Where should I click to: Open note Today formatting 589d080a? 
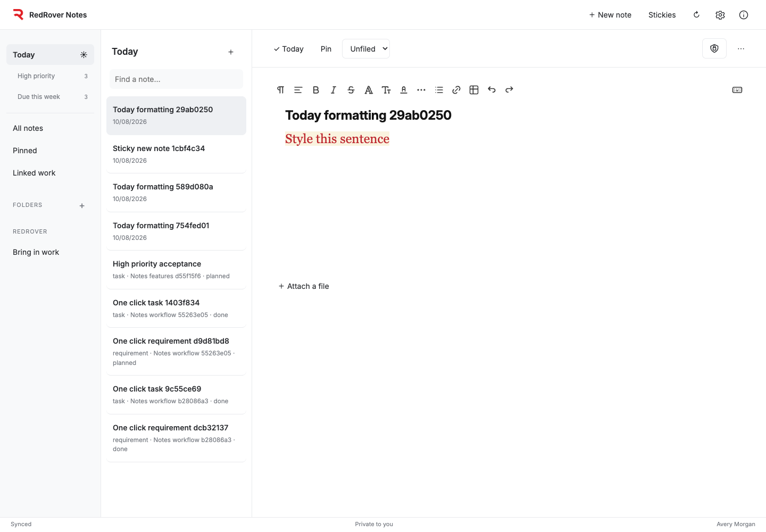[x=176, y=193]
